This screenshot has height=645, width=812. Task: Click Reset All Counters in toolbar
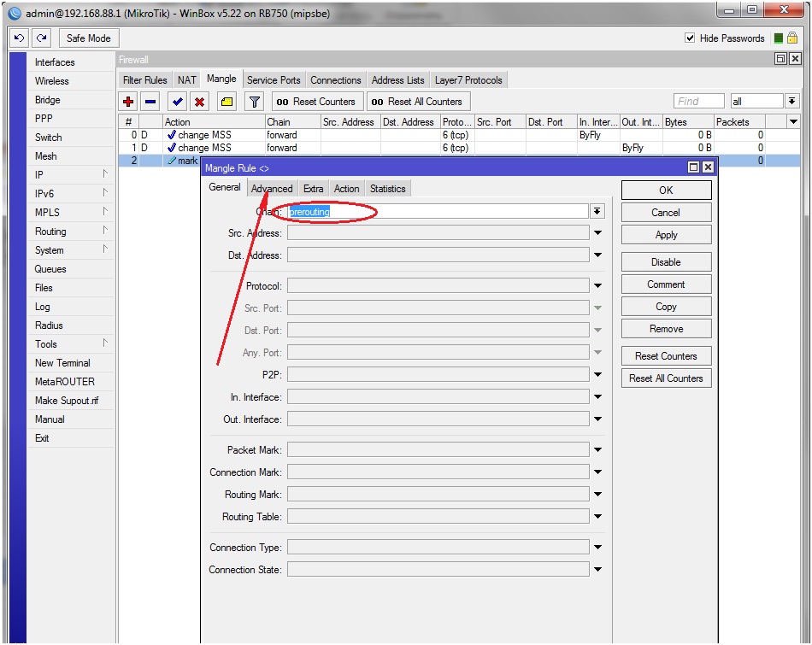tap(416, 102)
